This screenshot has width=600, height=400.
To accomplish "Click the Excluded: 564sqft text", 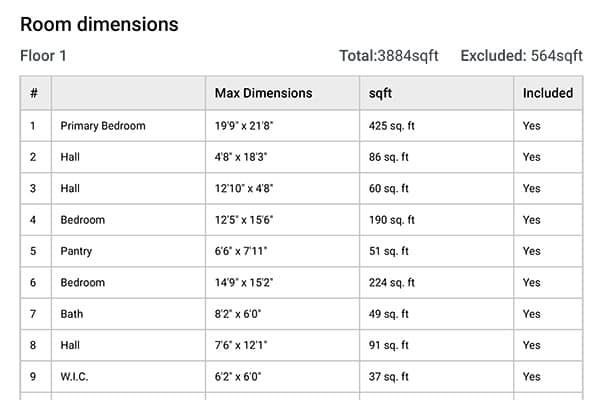I will pos(521,56).
